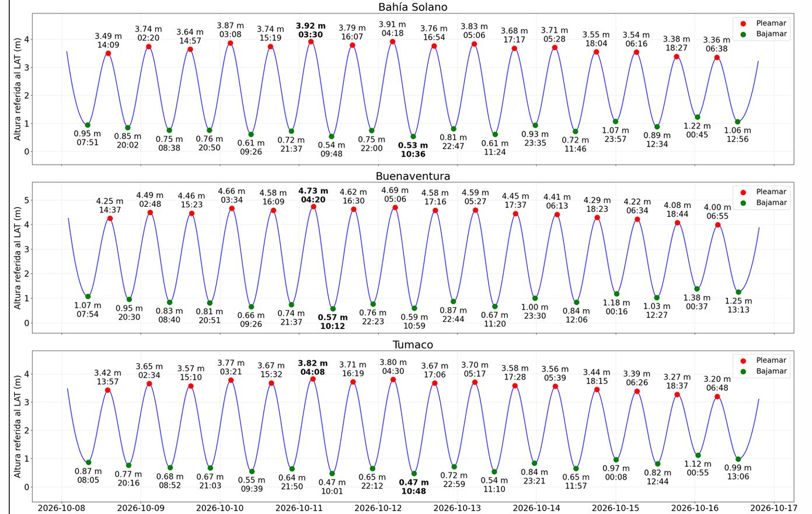Click the 2026-10-14 date on x-axis
812x514 pixels.
[x=536, y=508]
